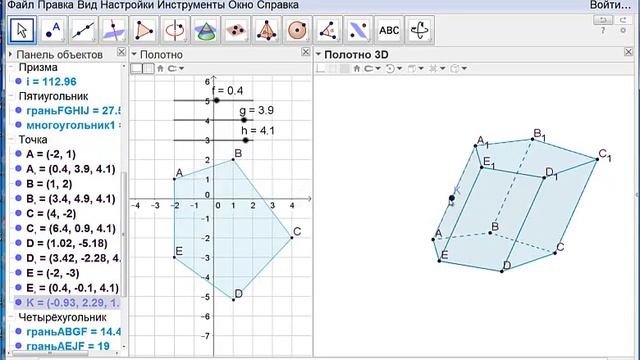Close the Панель объектов panel
Viewport: 640px width, 360px height.
point(121,52)
